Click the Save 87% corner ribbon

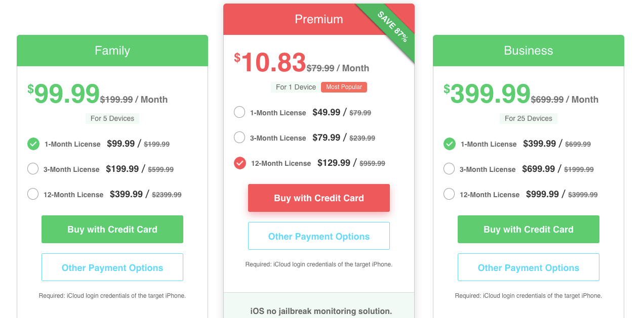pyautogui.click(x=393, y=27)
